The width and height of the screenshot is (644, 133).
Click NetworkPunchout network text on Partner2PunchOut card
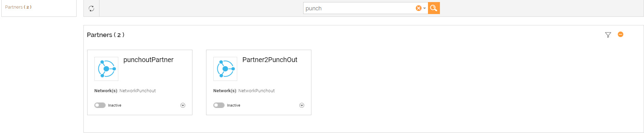(x=256, y=91)
